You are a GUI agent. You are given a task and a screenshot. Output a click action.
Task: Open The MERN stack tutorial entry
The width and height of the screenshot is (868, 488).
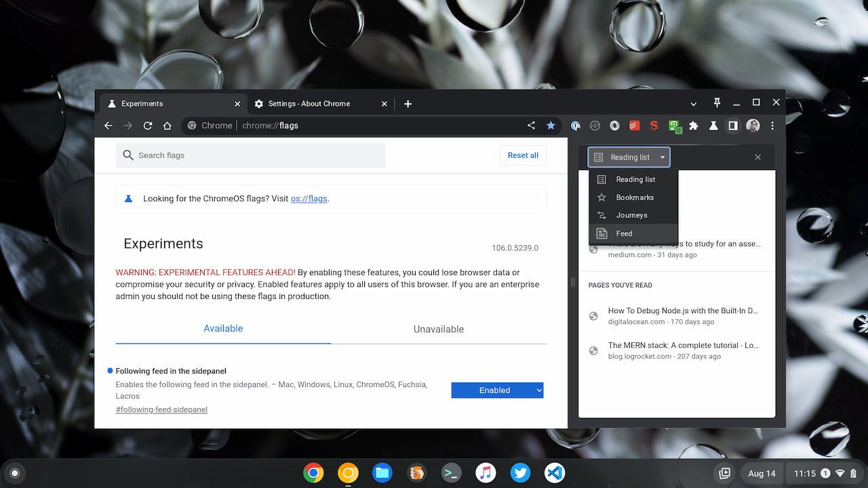point(677,350)
